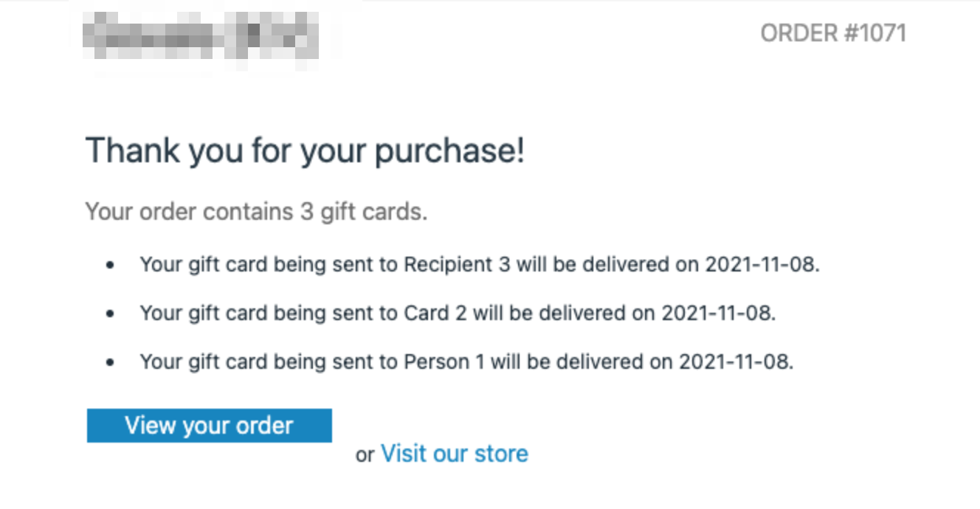The width and height of the screenshot is (980, 509).
Task: Click the order contains 3 gift cards text
Action: 256,212
